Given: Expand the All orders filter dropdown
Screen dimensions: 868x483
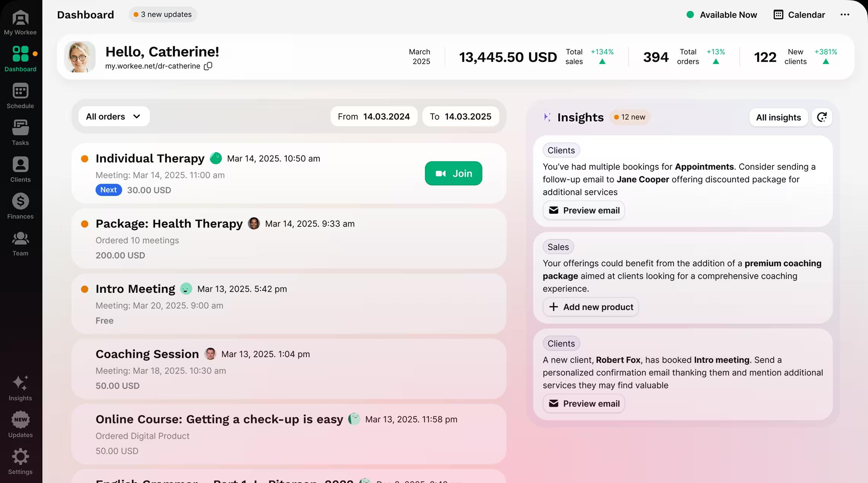Looking at the screenshot, I should (x=113, y=116).
